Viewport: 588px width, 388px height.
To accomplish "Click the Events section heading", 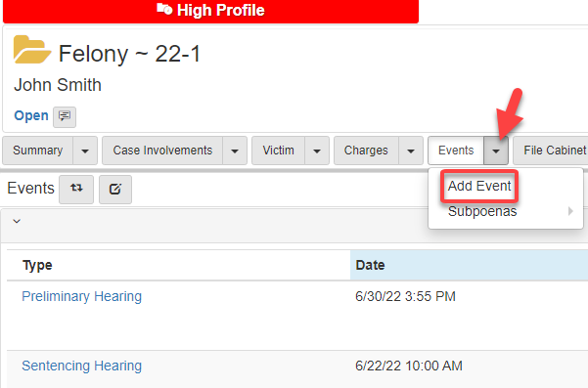I will pos(30,189).
